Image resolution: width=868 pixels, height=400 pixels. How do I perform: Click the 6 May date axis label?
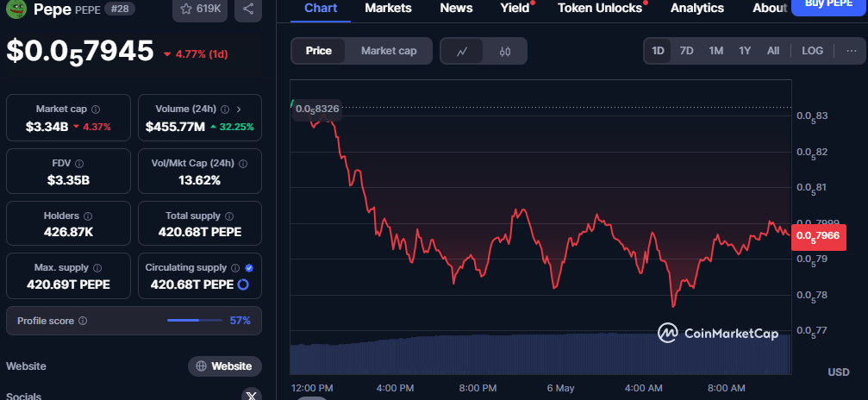tap(561, 388)
